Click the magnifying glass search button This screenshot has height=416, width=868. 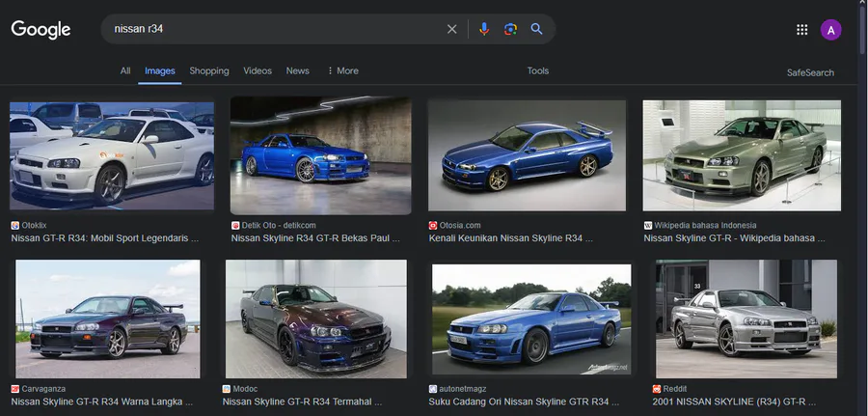pos(536,29)
